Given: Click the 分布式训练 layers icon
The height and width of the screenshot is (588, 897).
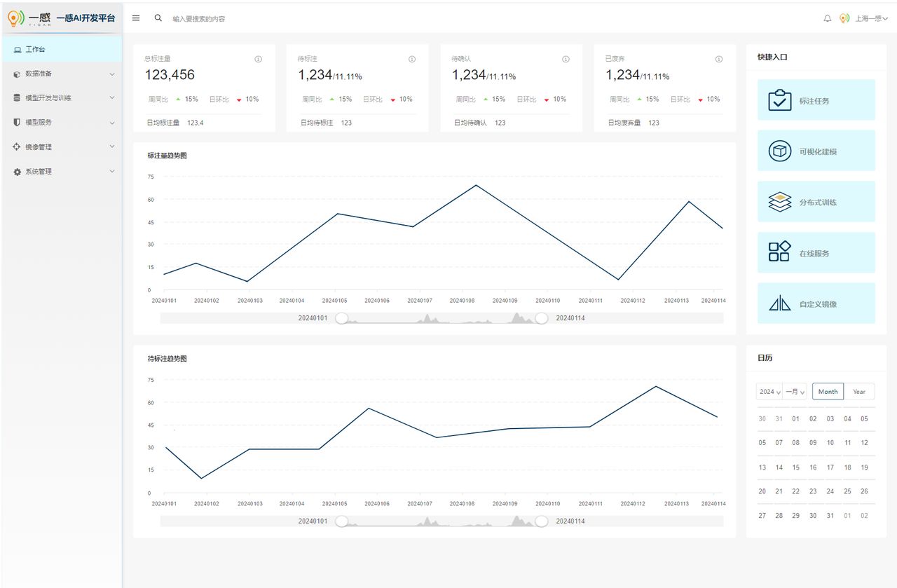Looking at the screenshot, I should click(780, 202).
